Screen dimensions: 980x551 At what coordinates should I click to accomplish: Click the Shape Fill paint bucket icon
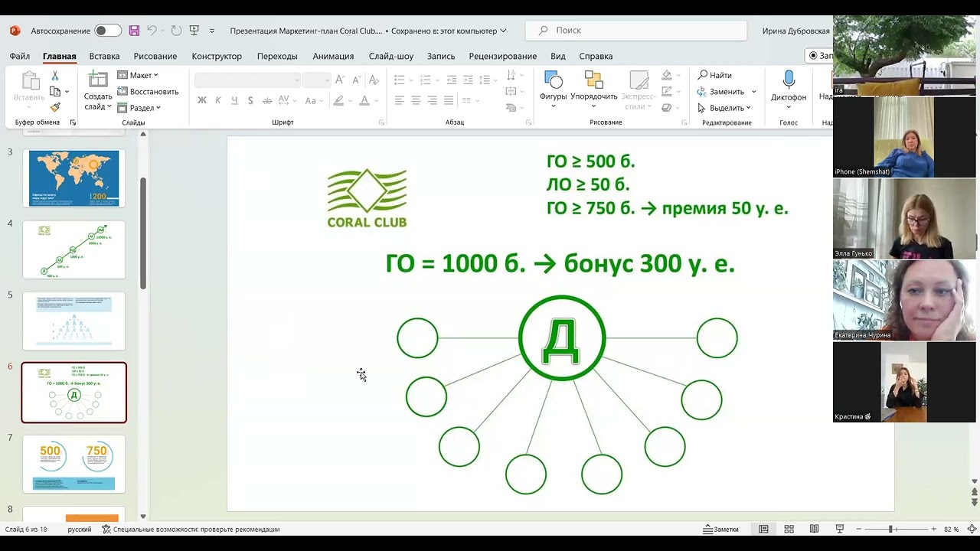[x=666, y=75]
